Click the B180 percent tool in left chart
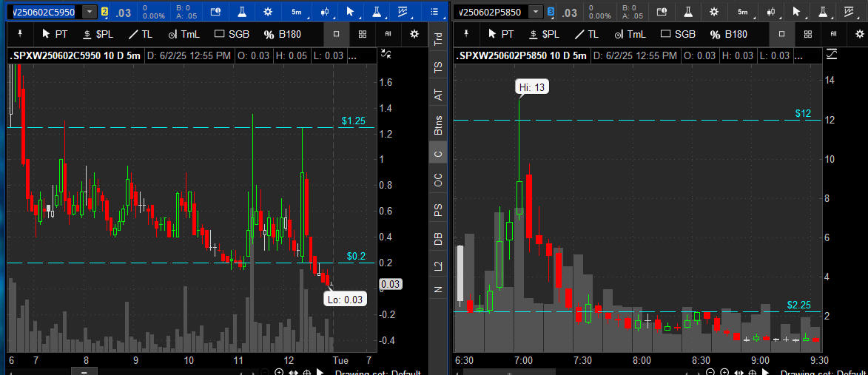Image resolution: width=868 pixels, height=375 pixels. coord(283,34)
